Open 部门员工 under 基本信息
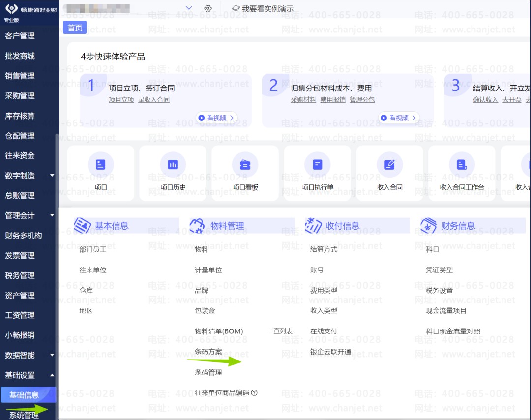The width and height of the screenshot is (531, 420). click(x=93, y=250)
